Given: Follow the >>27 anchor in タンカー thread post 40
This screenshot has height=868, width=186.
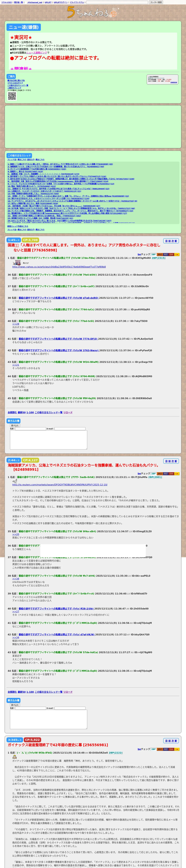Looking at the screenshot, I should pyautogui.click(x=16, y=612).
